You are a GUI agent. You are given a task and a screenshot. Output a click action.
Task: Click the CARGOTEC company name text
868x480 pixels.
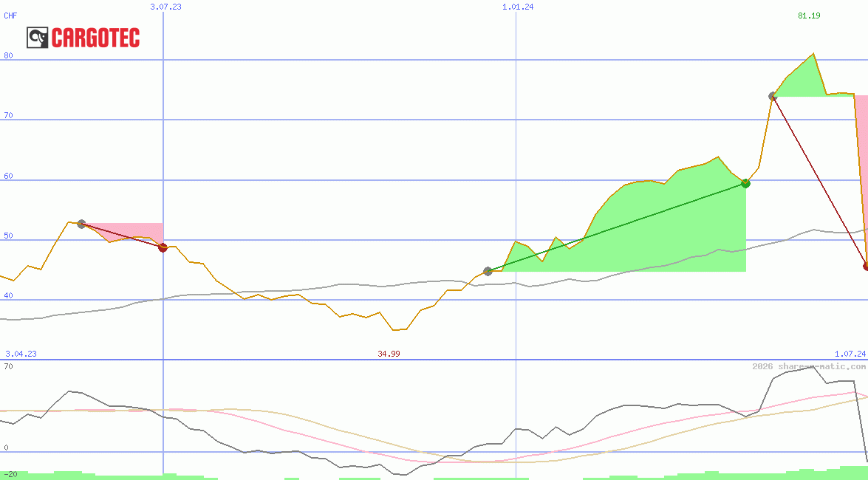(95, 38)
